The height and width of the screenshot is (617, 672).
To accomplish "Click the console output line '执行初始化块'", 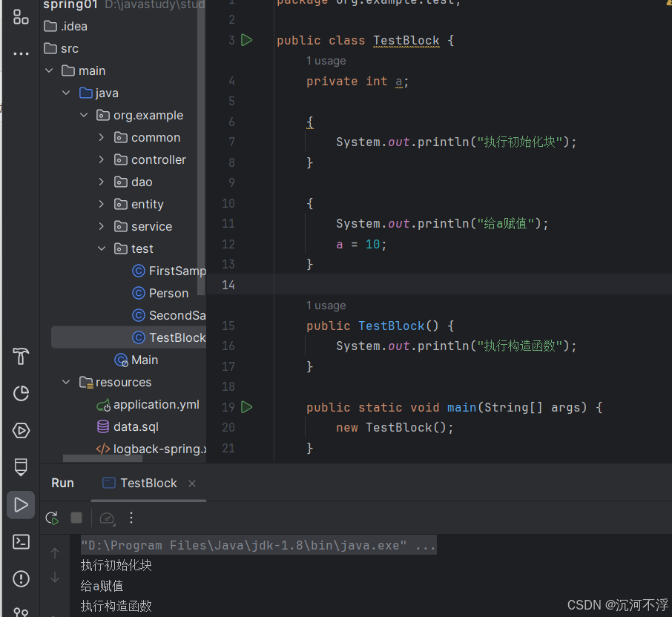I will pyautogui.click(x=116, y=566).
